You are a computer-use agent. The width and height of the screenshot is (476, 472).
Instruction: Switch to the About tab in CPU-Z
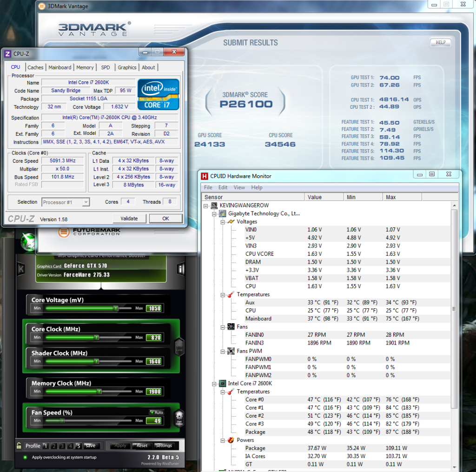click(148, 67)
